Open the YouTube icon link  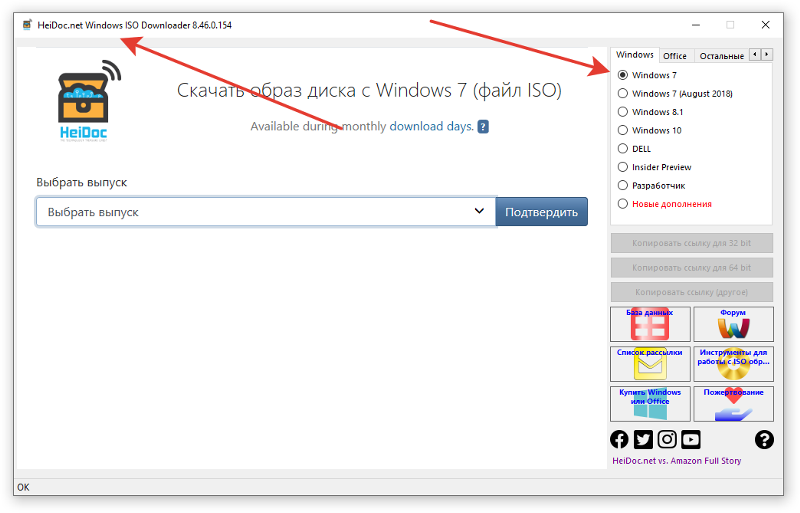point(691,439)
